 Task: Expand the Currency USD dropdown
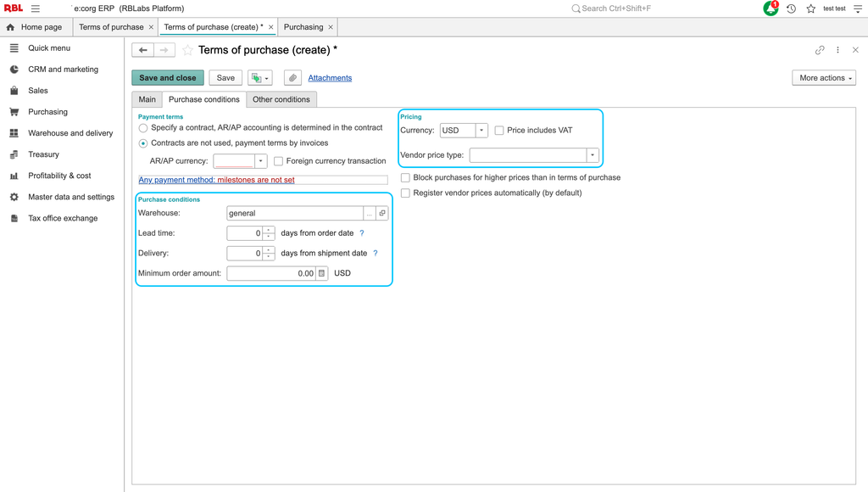coord(481,130)
